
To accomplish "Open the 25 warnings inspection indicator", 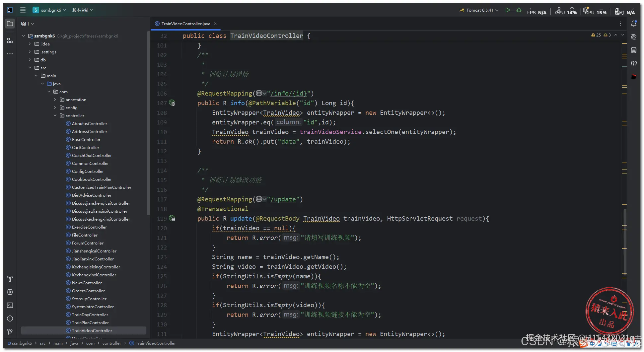I will (596, 35).
